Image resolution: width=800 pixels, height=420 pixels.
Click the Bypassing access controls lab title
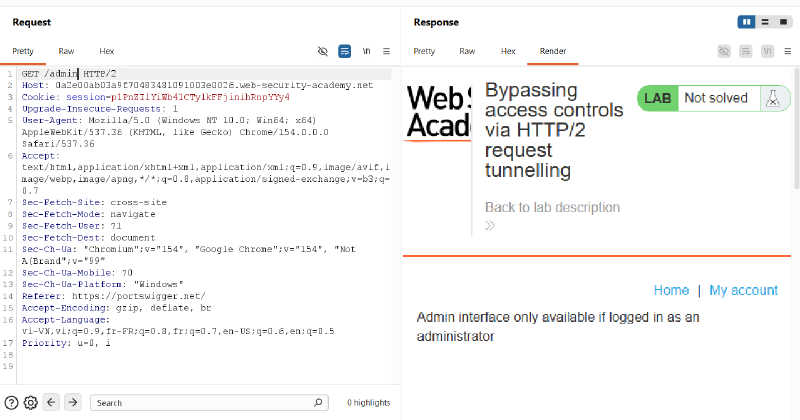point(554,130)
